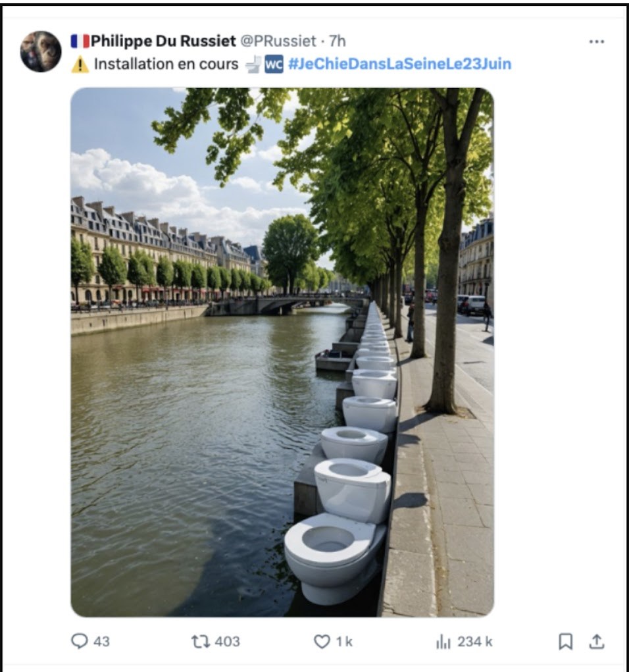Open view analytics bar chart icon

(x=443, y=642)
